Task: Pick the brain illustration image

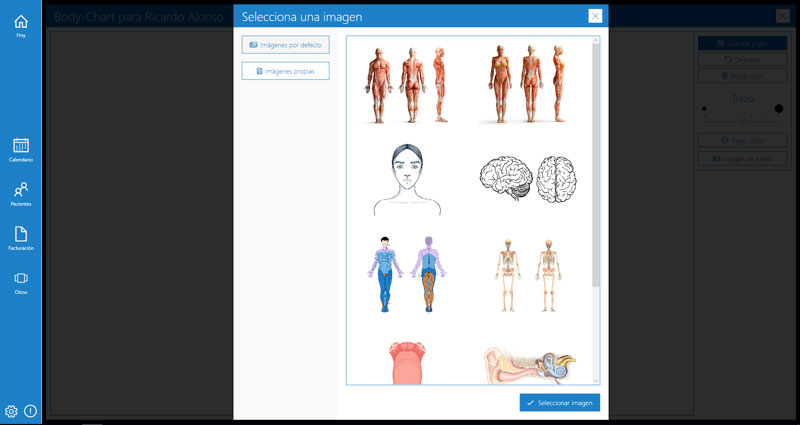Action: 528,179
